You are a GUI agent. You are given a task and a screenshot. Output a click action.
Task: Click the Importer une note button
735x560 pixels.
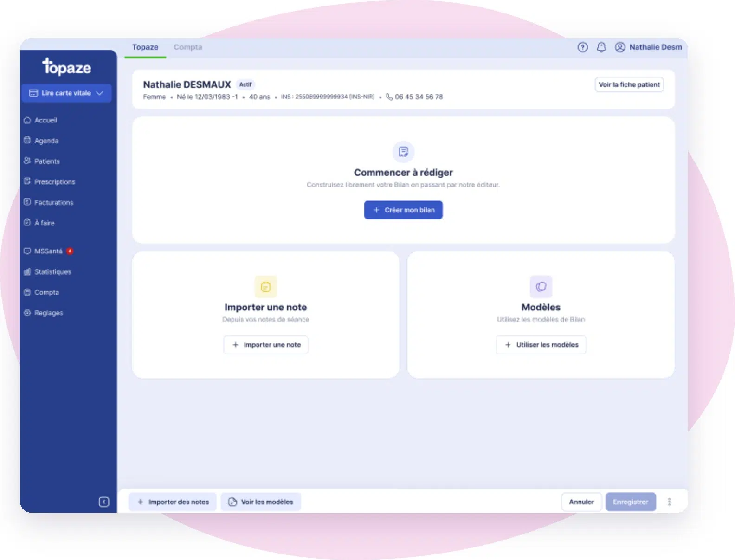tap(266, 345)
